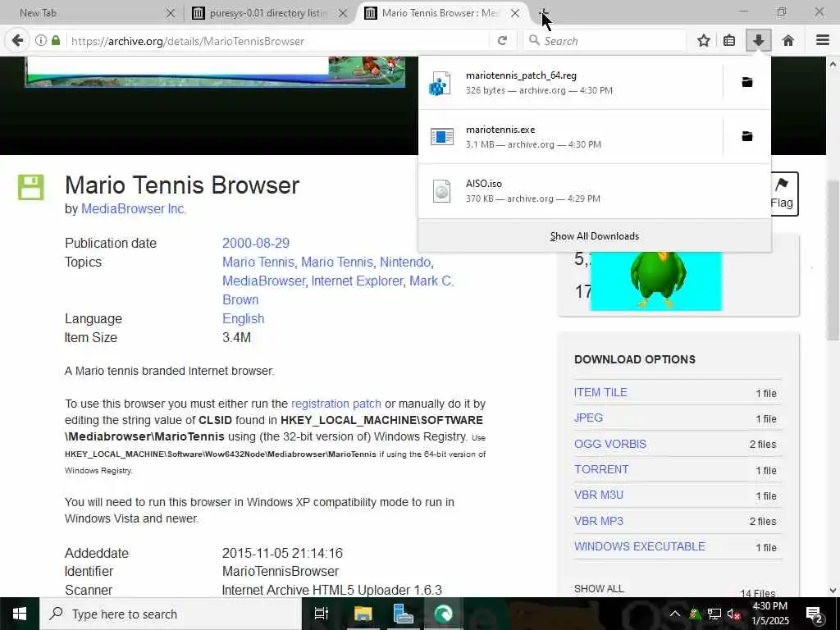Close the puresys-0.01 directory listing tab
The width and height of the screenshot is (840, 630).
[343, 13]
